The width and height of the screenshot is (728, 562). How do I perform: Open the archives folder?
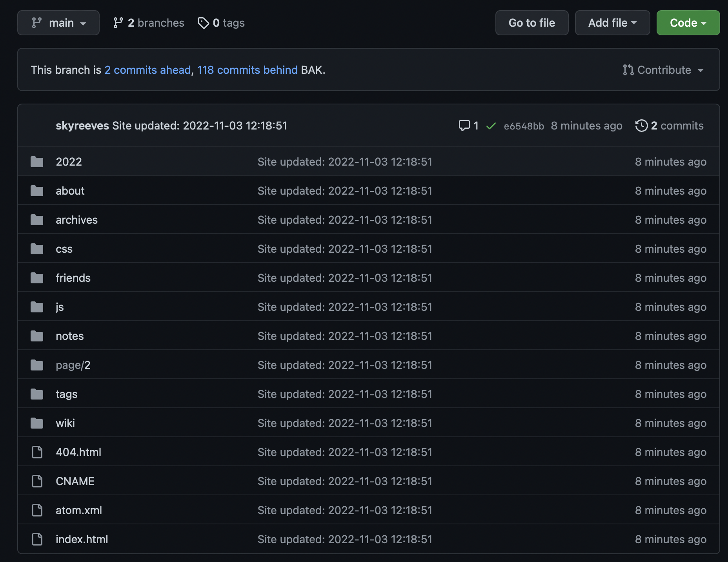tap(76, 220)
